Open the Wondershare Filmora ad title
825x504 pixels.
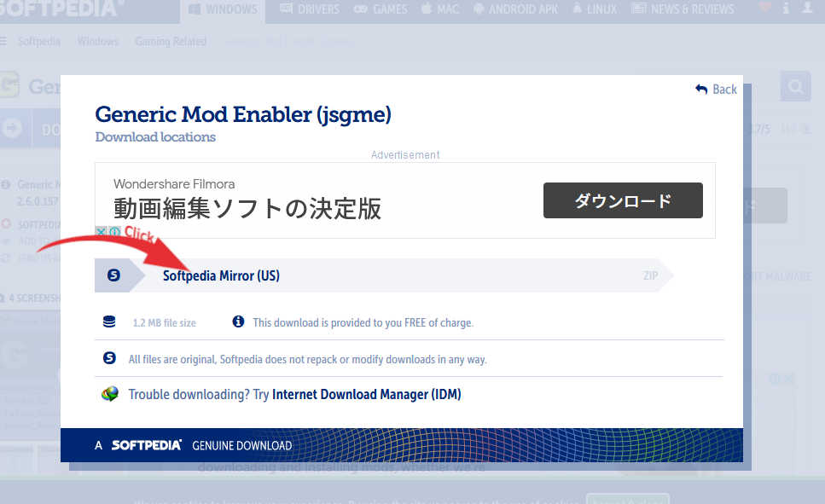[x=174, y=184]
